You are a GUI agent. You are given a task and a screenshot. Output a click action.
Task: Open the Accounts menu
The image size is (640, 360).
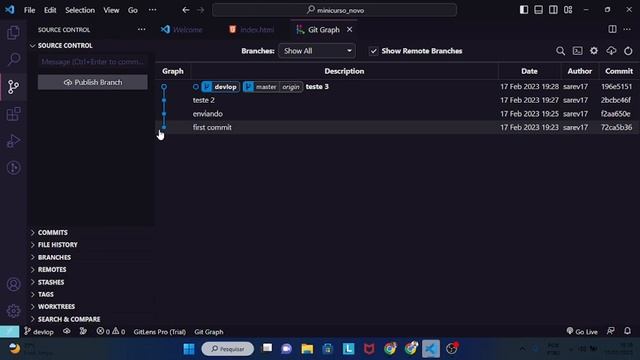[x=13, y=284]
